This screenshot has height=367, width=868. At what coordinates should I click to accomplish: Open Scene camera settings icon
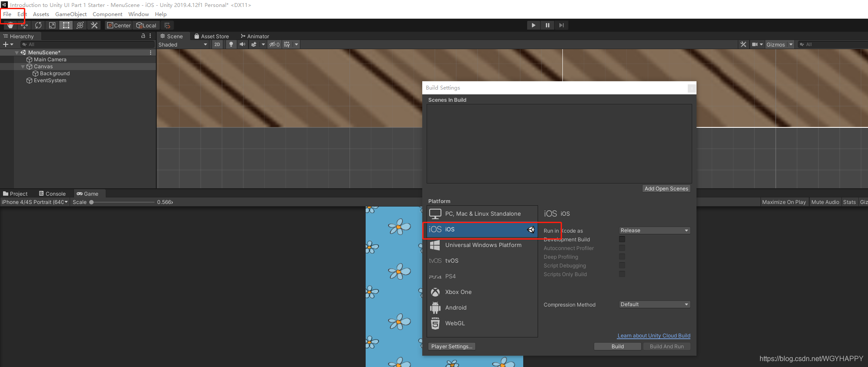click(x=755, y=44)
